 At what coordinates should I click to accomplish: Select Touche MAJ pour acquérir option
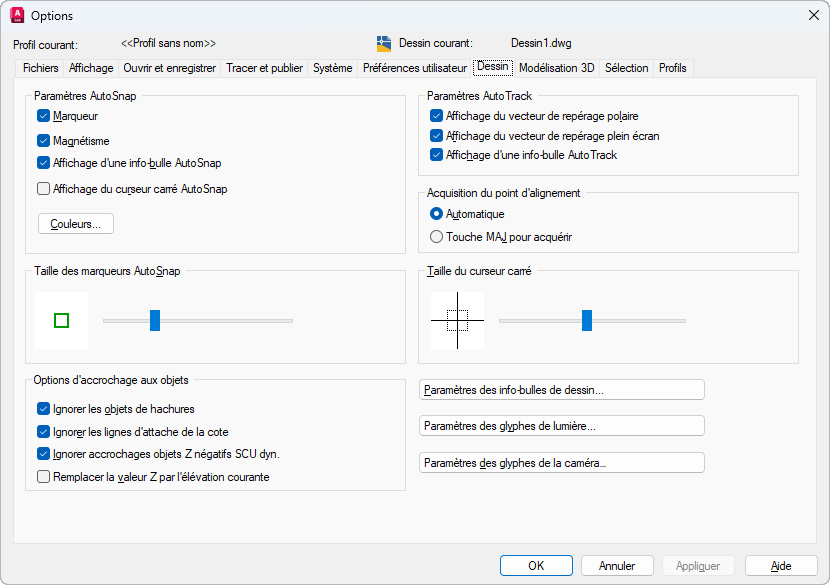tap(436, 237)
